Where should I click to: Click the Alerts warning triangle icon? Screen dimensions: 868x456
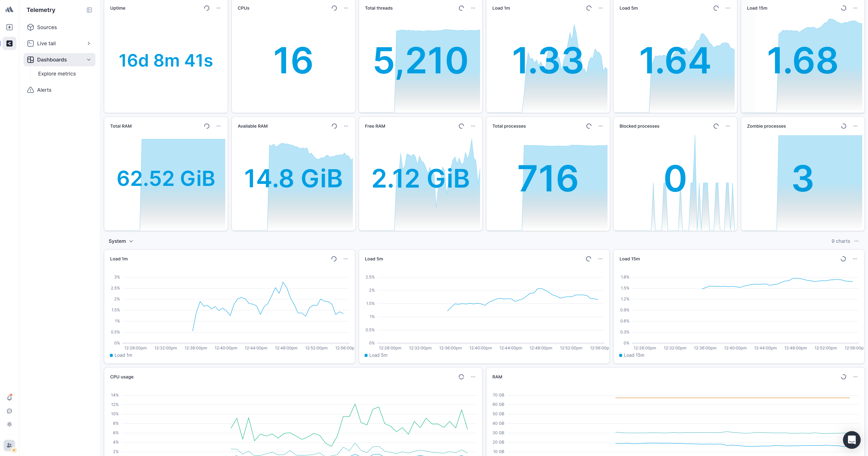[31, 90]
